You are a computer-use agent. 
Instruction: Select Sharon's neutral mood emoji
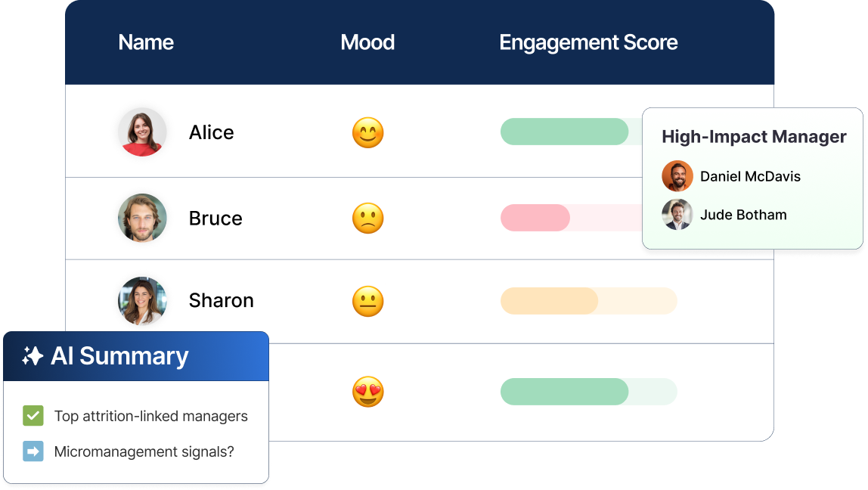(368, 300)
